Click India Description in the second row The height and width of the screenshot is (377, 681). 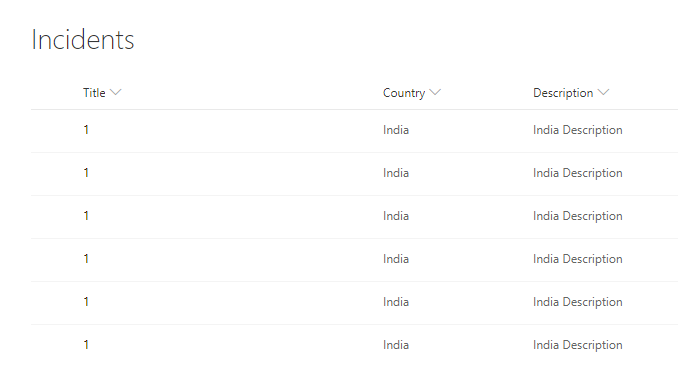pos(578,173)
